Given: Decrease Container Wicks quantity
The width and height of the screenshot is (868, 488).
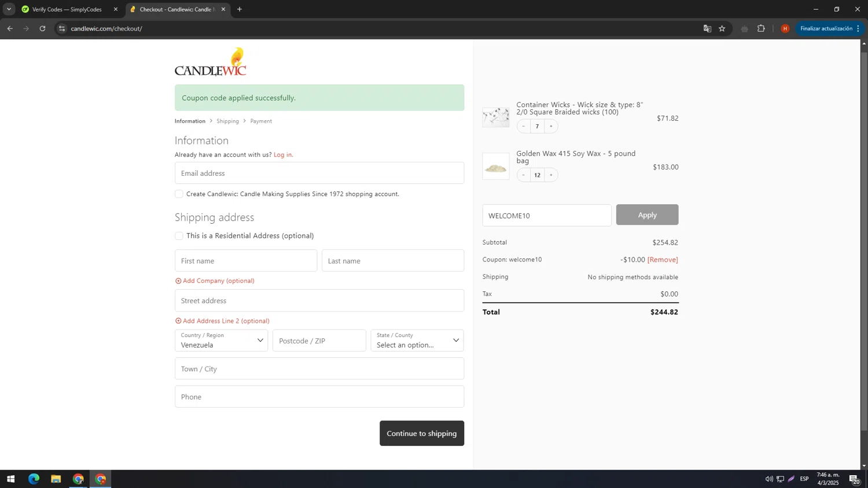Looking at the screenshot, I should (x=524, y=126).
